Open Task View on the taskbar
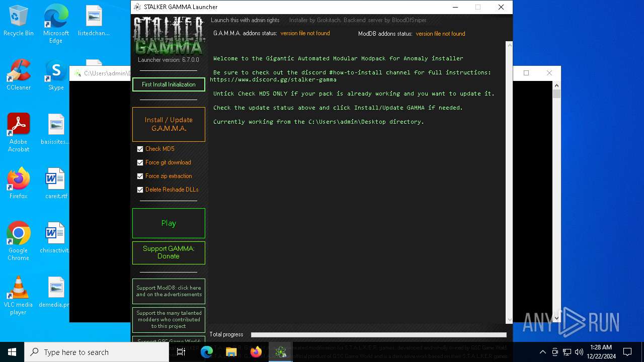 [x=181, y=352]
